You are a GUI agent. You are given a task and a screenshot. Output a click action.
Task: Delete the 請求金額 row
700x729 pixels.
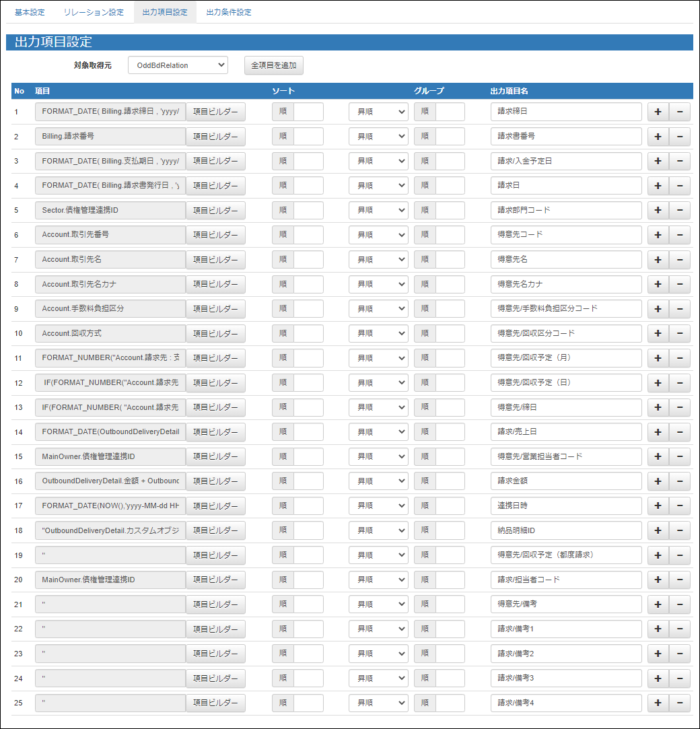pos(679,481)
